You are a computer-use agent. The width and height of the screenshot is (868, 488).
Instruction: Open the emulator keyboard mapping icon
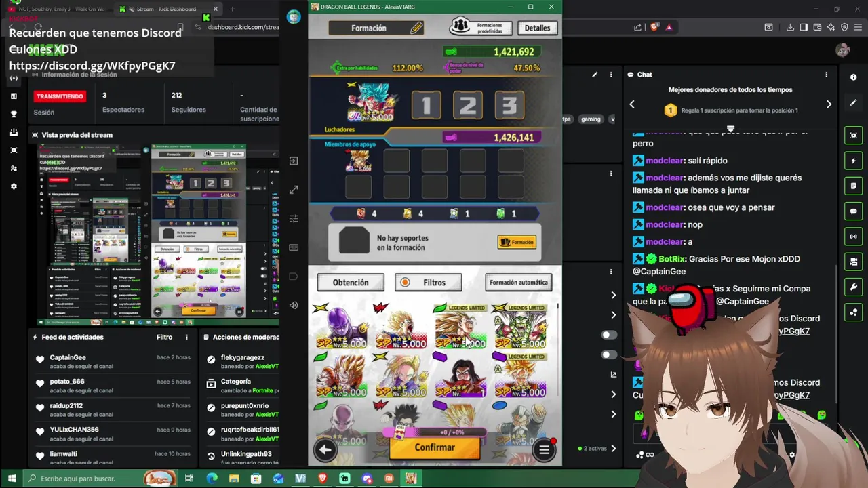(x=294, y=247)
